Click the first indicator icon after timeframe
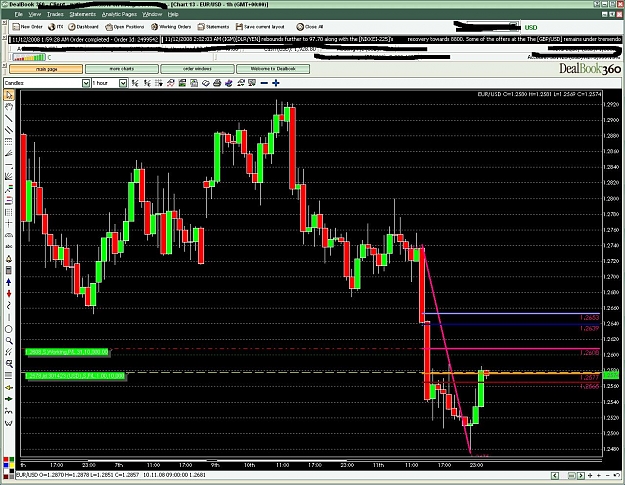625x485 pixels. (135, 83)
